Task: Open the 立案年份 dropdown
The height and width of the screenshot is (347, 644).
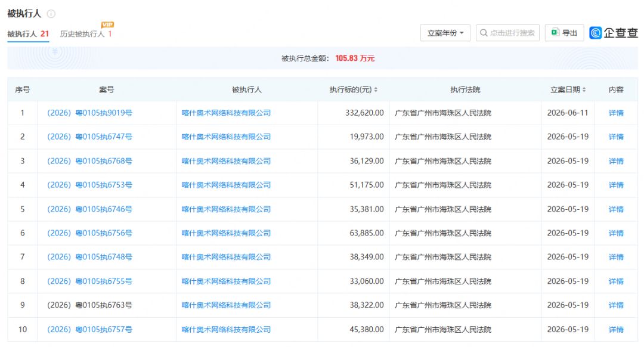Action: 445,33
